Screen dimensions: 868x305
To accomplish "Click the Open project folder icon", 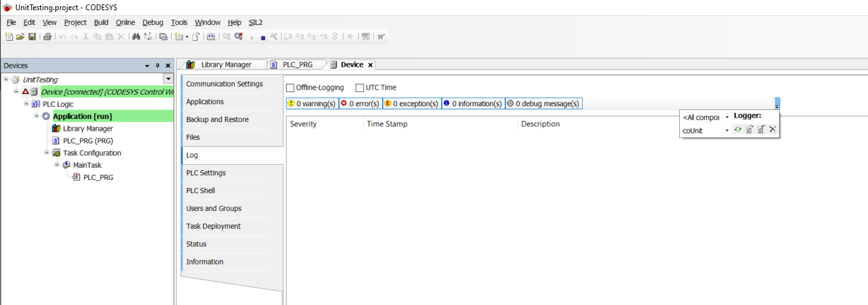I will point(20,37).
